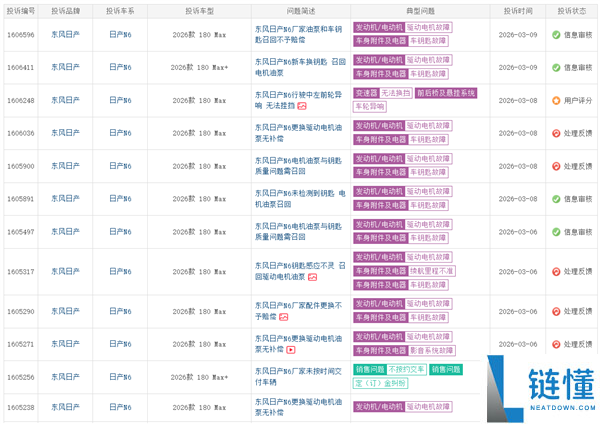
Task: Click orange user-rating status icon in row 1606248
Action: pyautogui.click(x=556, y=101)
